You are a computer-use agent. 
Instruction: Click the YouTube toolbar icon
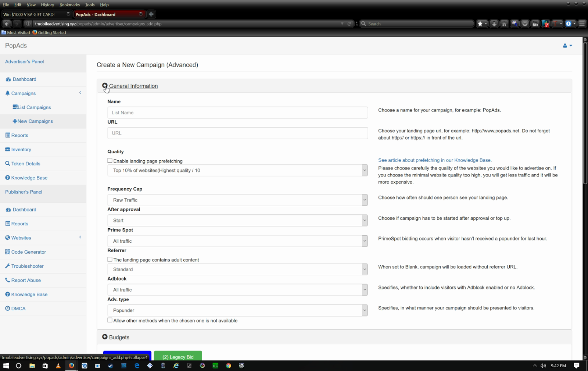point(535,24)
